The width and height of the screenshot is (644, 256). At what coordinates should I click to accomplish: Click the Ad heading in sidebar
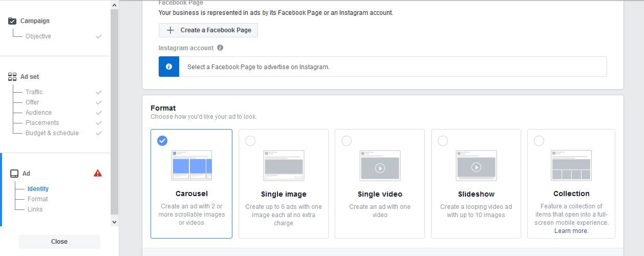[x=26, y=174]
